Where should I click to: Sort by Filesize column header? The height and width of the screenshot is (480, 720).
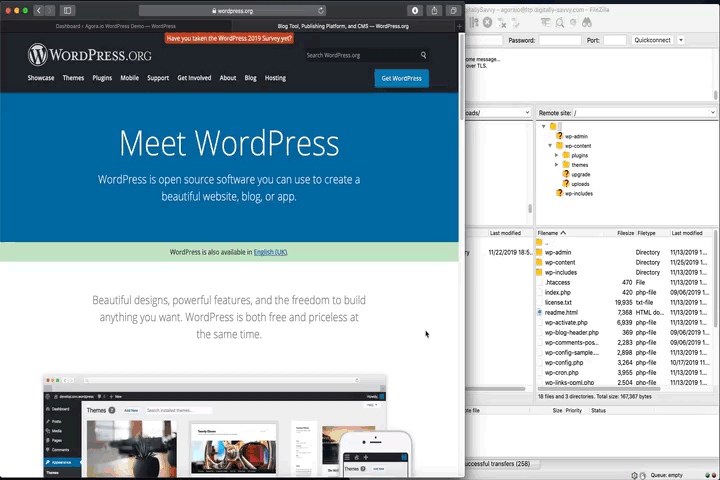click(625, 233)
